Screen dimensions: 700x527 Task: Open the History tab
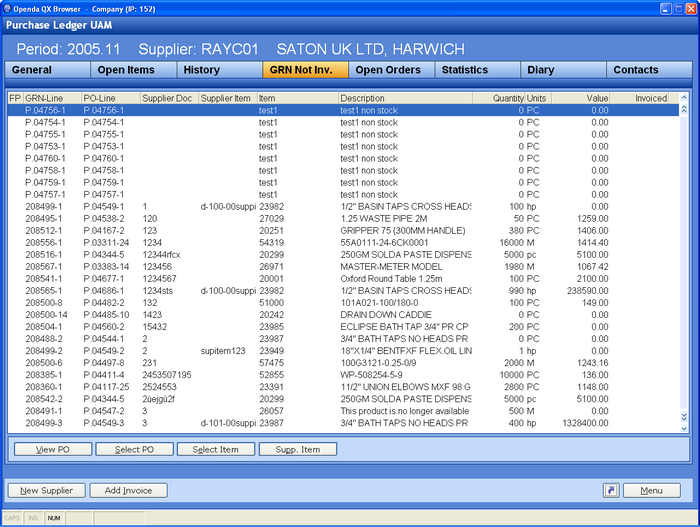click(219, 70)
